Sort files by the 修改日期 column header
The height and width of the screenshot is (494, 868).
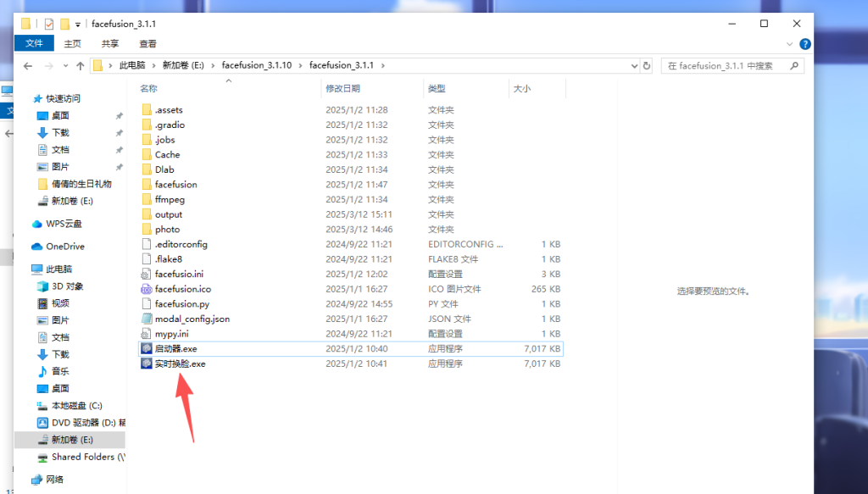342,88
